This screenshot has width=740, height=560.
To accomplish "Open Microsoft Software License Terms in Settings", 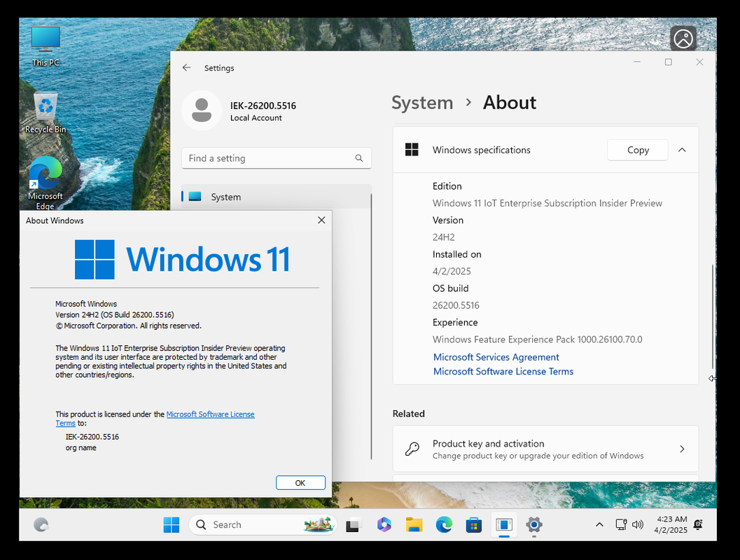I will [503, 371].
